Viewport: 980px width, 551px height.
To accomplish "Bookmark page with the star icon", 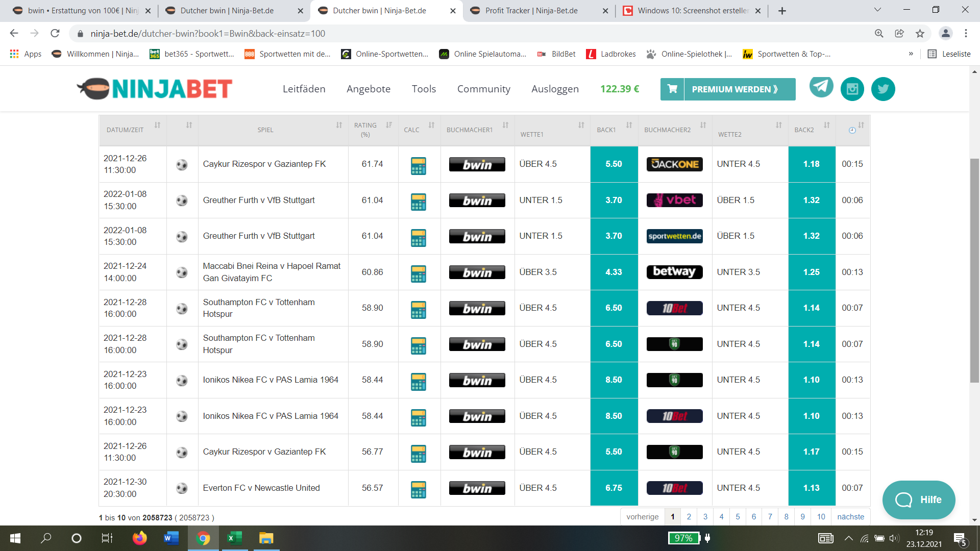I will [920, 34].
